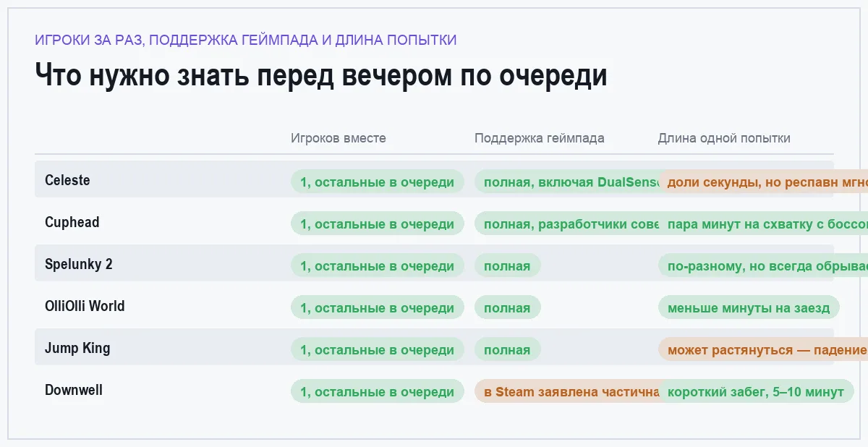Click OlliOlli World's 'полная' gamepad pill
Image resolution: width=868 pixels, height=447 pixels.
(507, 307)
